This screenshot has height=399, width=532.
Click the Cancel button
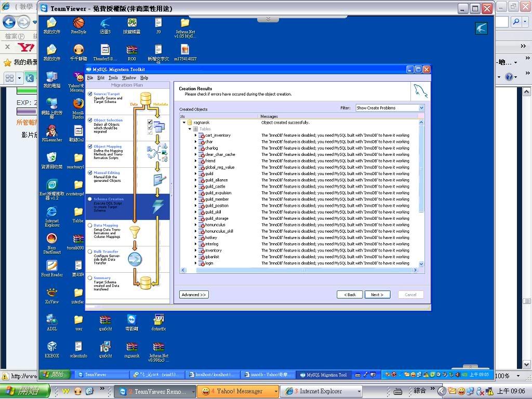pos(410,295)
